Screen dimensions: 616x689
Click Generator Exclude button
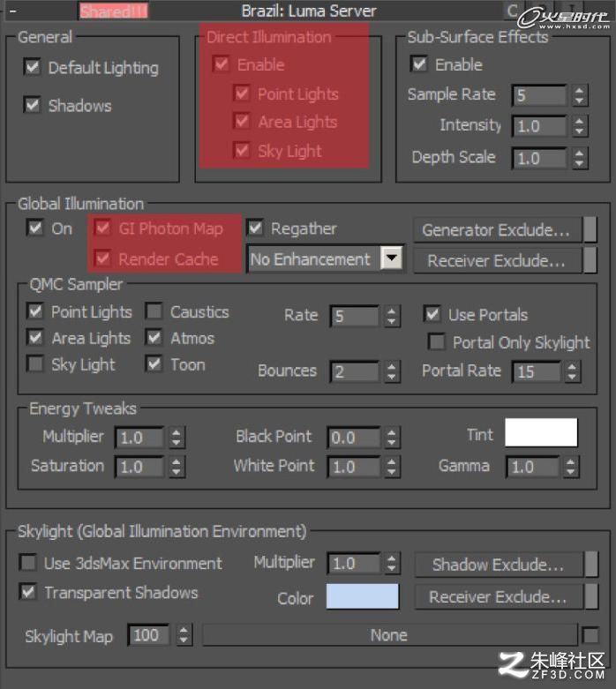click(496, 229)
